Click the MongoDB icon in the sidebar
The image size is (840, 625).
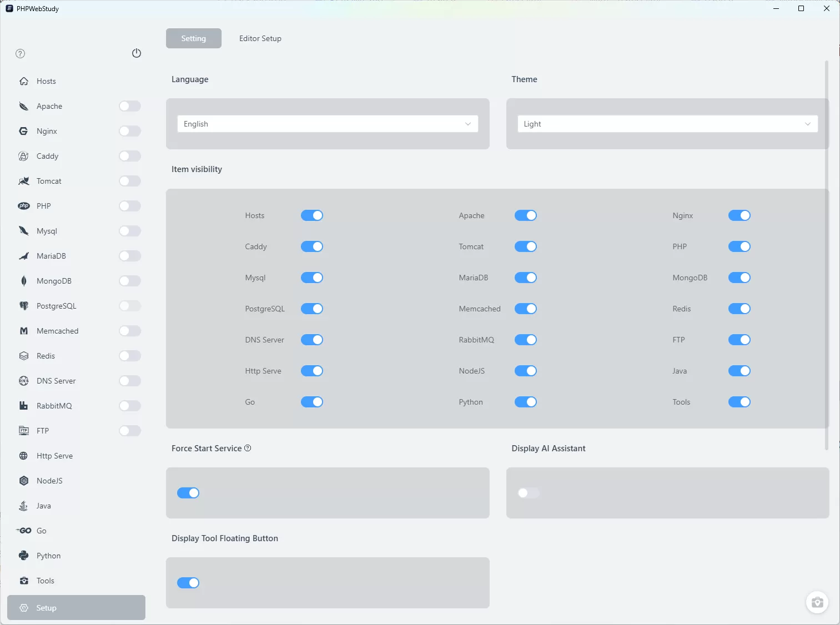point(23,281)
